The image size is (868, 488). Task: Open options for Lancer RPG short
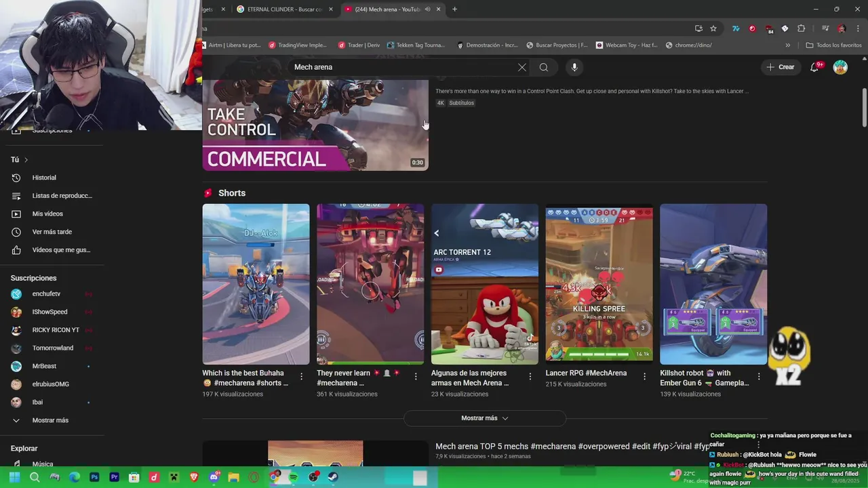645,376
